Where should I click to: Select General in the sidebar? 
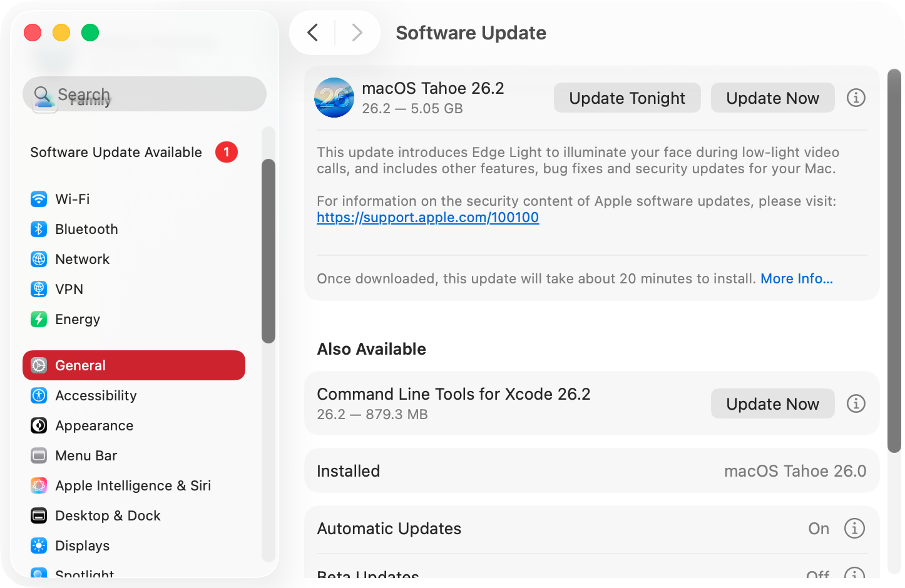point(80,365)
